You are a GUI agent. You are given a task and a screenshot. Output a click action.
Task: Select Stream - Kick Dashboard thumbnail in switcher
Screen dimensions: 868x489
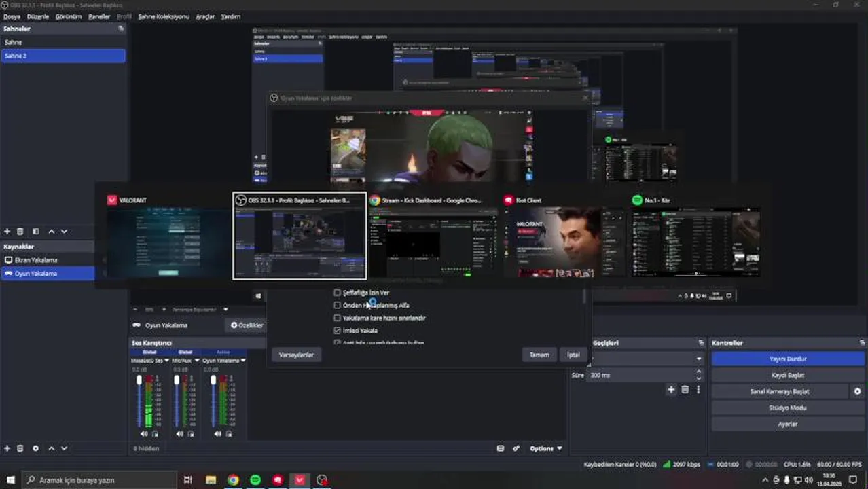coord(433,236)
